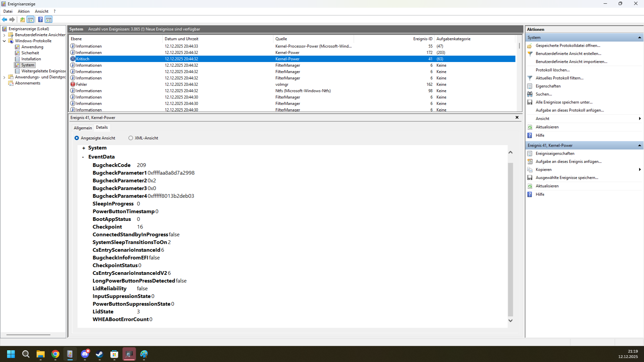644x362 pixels.
Task: Click Eigenschaften in Aktionen pane
Action: click(x=548, y=86)
